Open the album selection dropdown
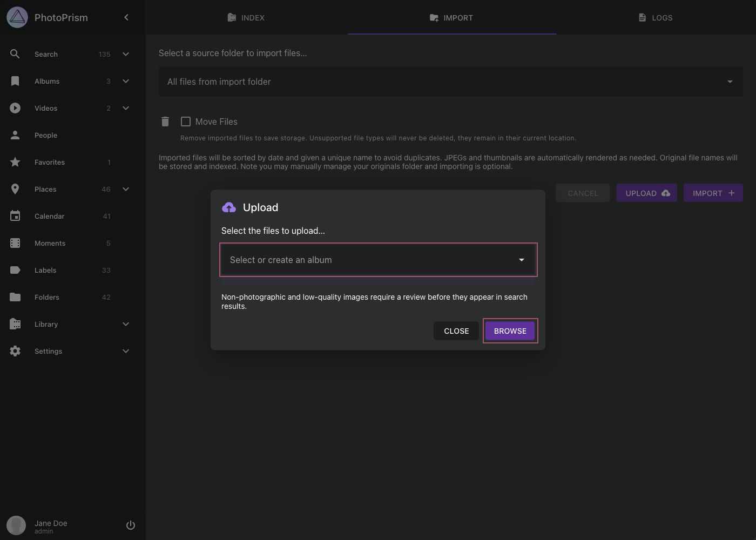The height and width of the screenshot is (540, 756). pyautogui.click(x=378, y=260)
